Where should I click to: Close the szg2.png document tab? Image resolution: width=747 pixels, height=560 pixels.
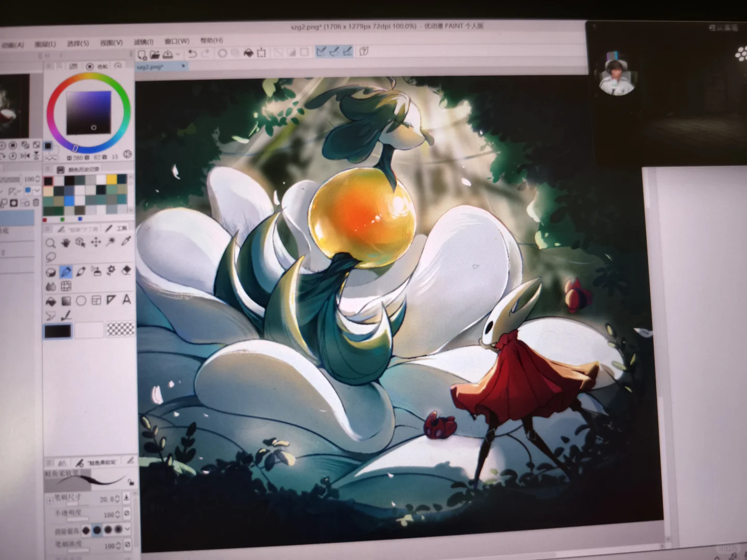pyautogui.click(x=183, y=66)
